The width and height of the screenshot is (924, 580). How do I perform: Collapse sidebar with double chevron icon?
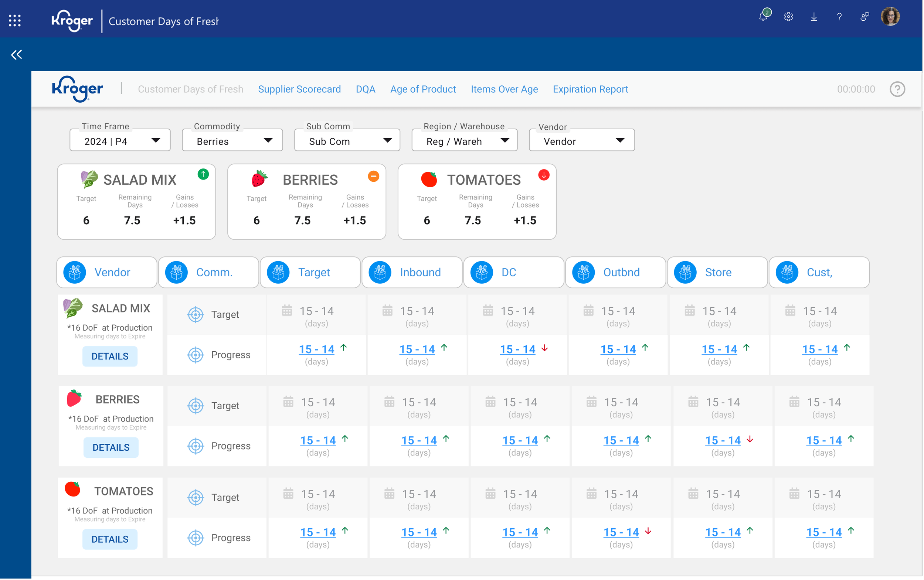point(17,54)
